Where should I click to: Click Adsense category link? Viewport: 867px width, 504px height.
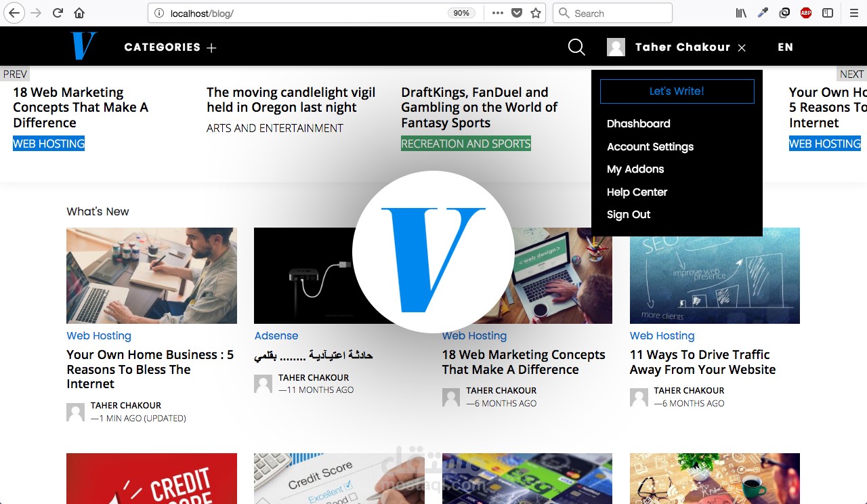[x=276, y=336]
